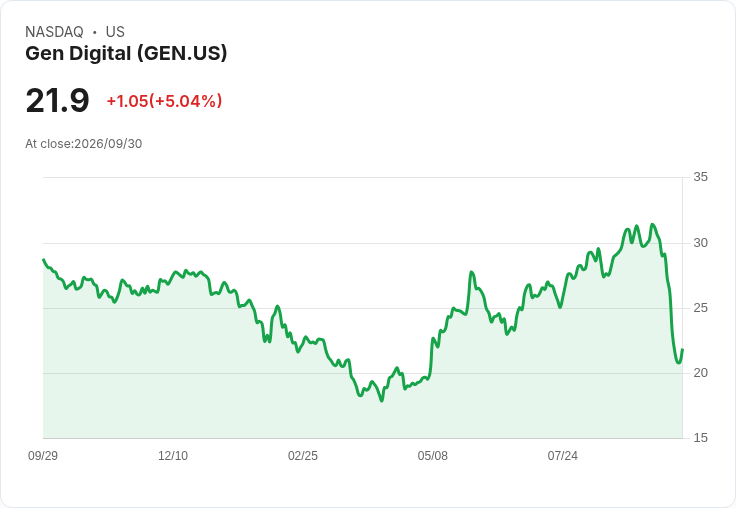
Task: Click the 35 y-axis label
Action: tap(700, 177)
